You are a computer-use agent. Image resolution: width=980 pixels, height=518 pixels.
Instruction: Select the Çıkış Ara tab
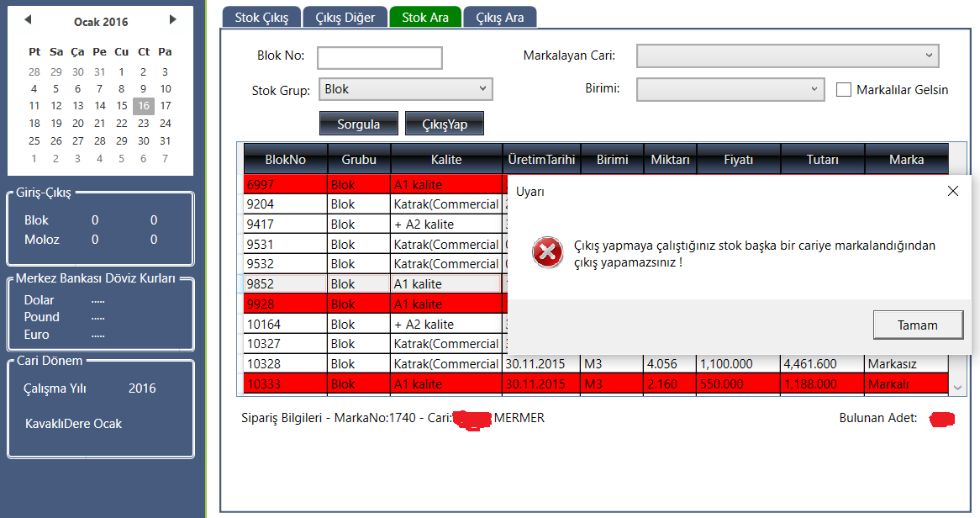499,17
